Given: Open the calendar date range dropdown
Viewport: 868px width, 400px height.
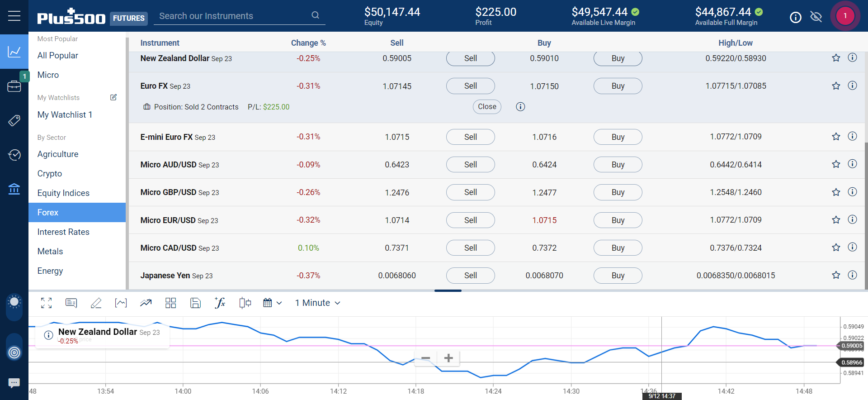Looking at the screenshot, I should 272,303.
